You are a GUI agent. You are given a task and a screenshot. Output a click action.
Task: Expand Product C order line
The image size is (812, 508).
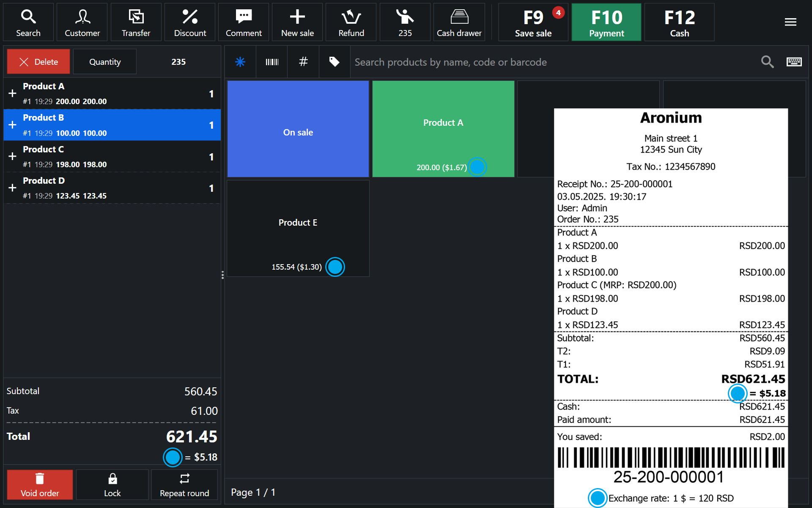[13, 157]
